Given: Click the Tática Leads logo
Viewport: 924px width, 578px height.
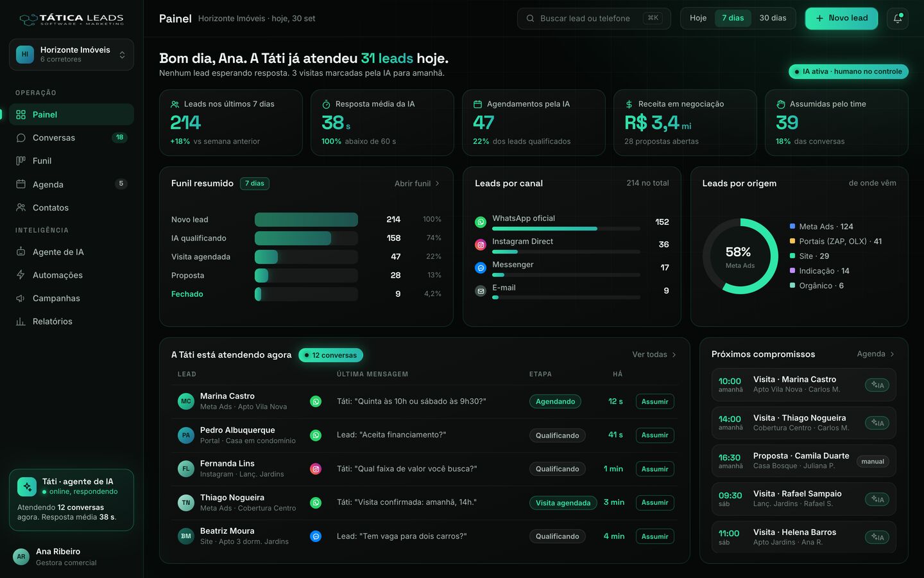Looking at the screenshot, I should tap(71, 19).
